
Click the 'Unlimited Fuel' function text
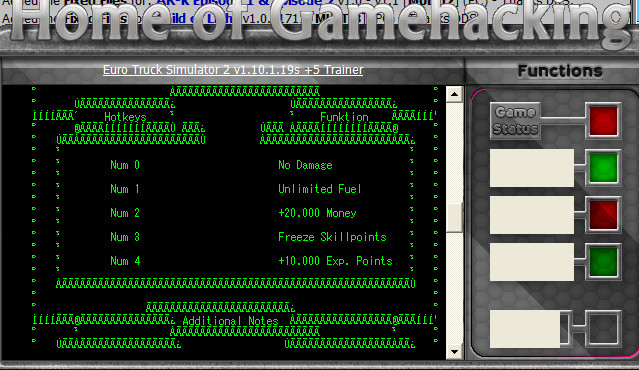(320, 189)
